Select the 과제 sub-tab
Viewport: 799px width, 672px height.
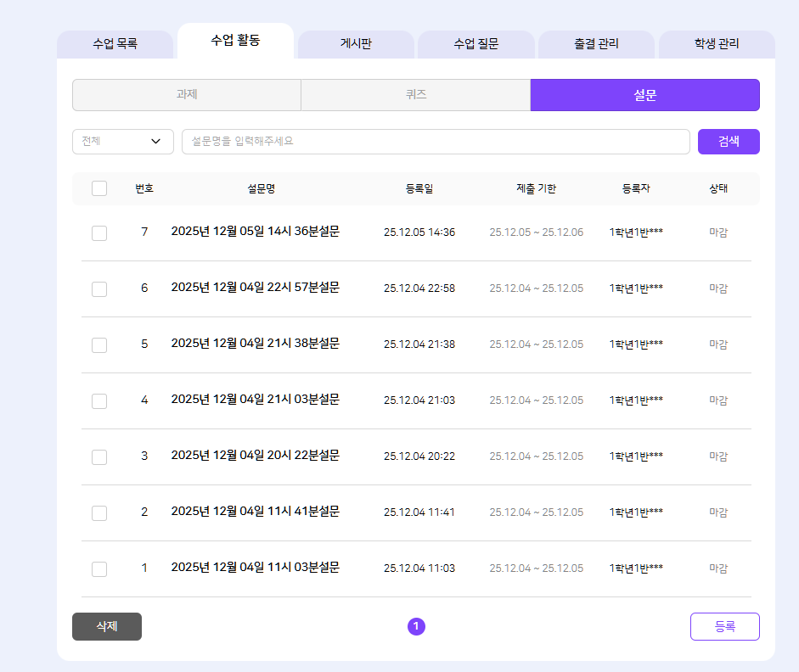187,95
